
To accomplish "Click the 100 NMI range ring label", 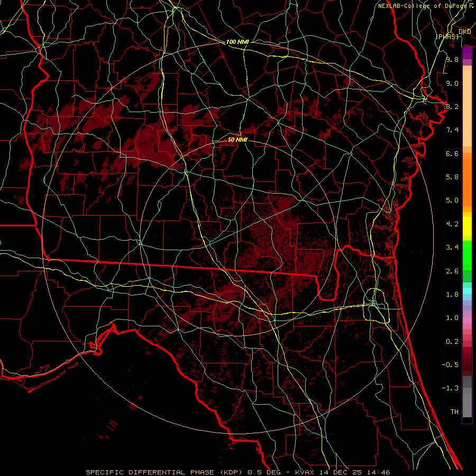I will (237, 42).
